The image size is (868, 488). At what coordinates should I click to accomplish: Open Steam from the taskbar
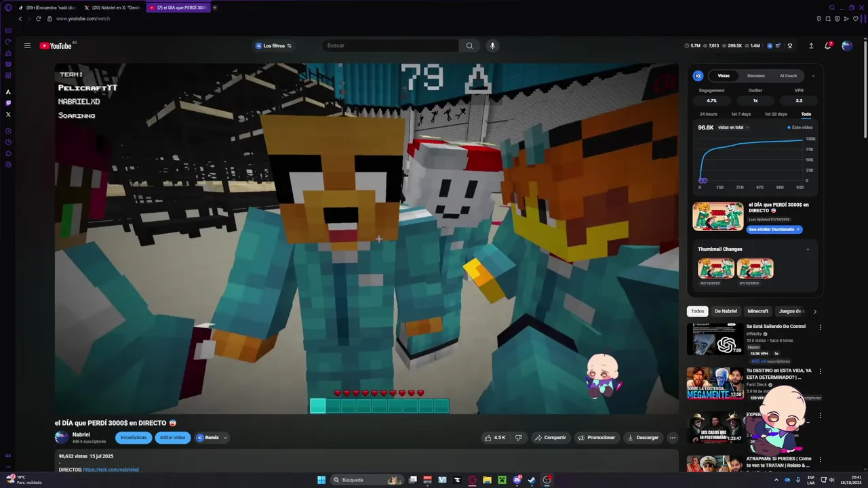pos(532,480)
